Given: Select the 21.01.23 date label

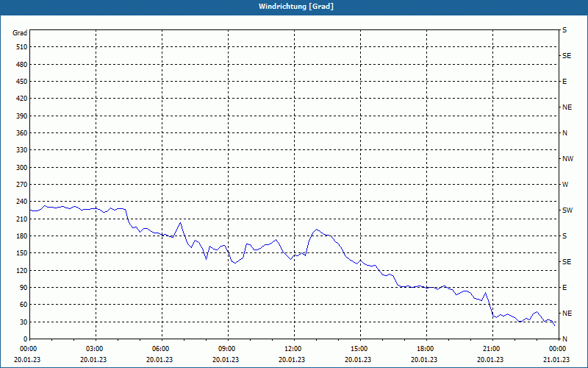Looking at the screenshot, I should (556, 360).
